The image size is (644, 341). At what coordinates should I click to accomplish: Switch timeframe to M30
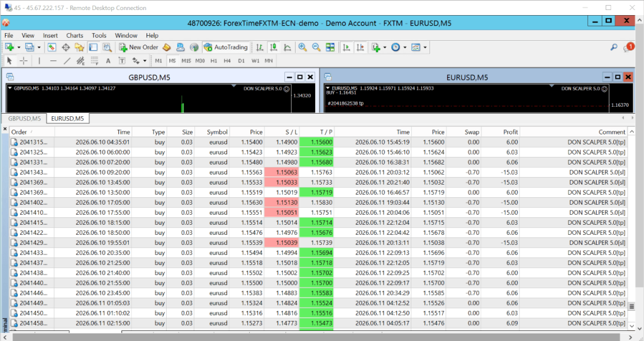point(200,61)
